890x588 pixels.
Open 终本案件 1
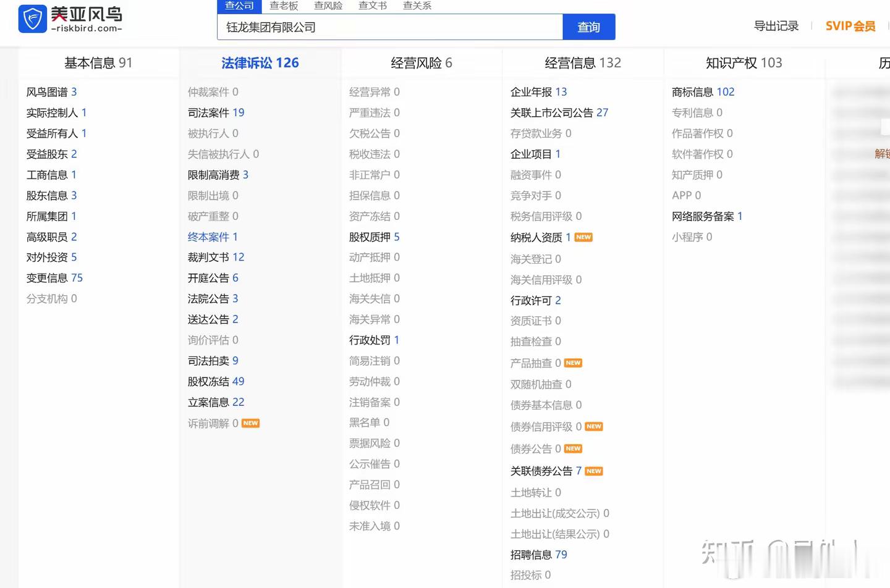213,237
